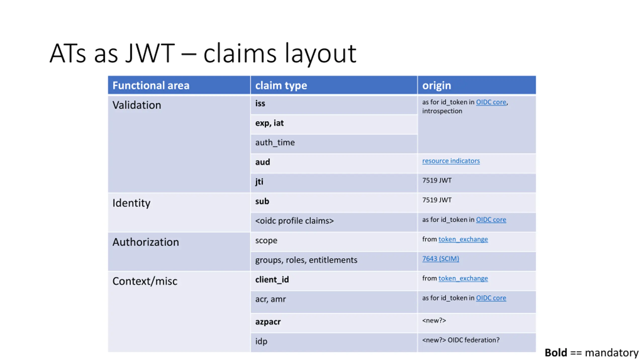The image size is (644, 362).
Task: Click the 'idp' claim cell
Action: coord(334,343)
